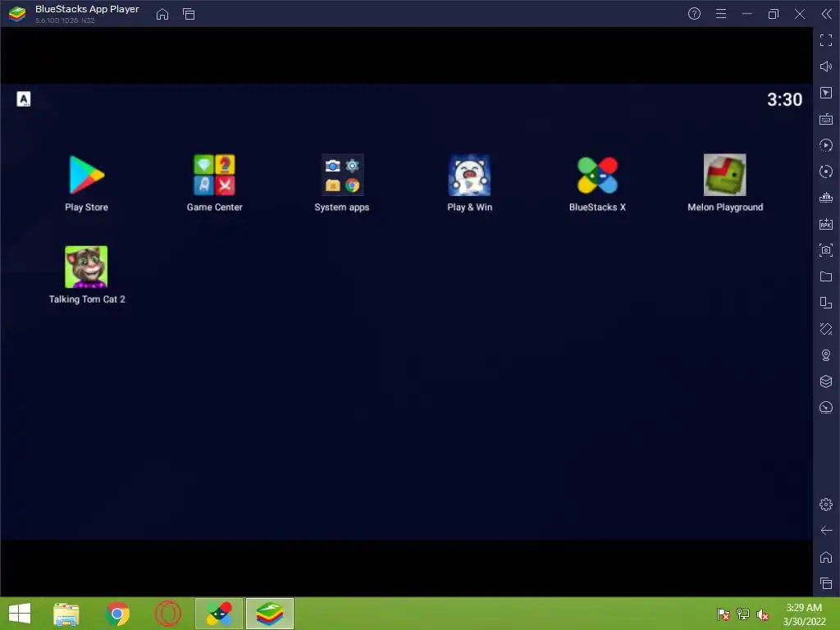Open the Windows Start menu
The image size is (840, 630).
click(20, 614)
